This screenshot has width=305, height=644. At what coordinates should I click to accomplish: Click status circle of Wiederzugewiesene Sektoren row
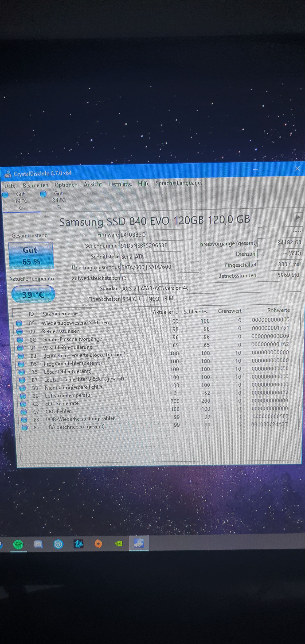19,323
